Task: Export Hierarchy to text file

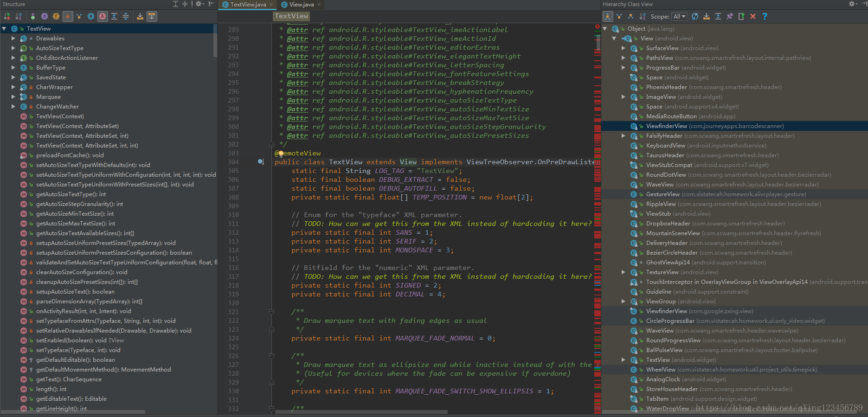Action: (x=741, y=16)
